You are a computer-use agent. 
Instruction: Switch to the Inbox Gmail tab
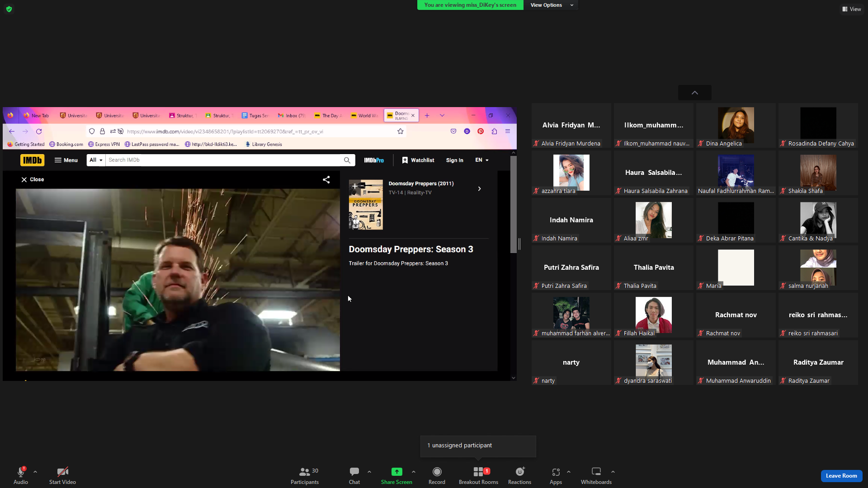pyautogui.click(x=292, y=116)
